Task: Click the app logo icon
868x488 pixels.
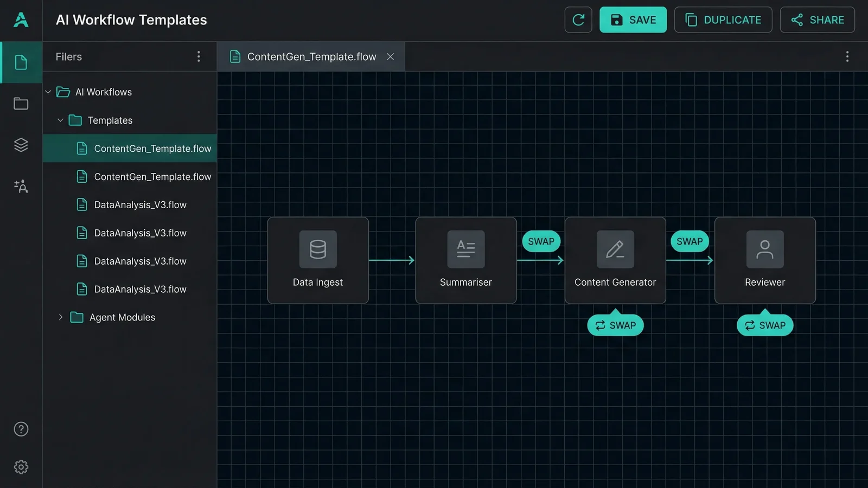Action: pos(21,20)
